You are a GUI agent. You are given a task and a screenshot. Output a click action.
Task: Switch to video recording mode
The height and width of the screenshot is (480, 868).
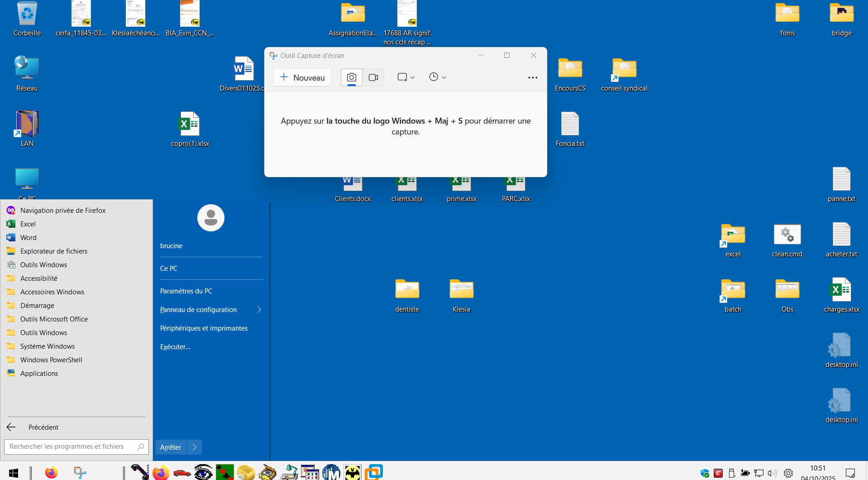(373, 77)
